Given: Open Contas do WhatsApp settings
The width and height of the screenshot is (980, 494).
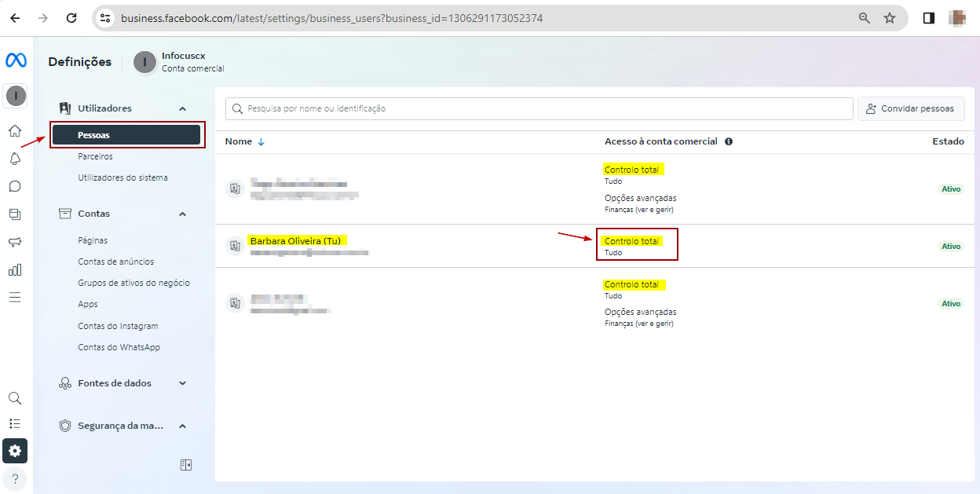Looking at the screenshot, I should click(x=119, y=347).
